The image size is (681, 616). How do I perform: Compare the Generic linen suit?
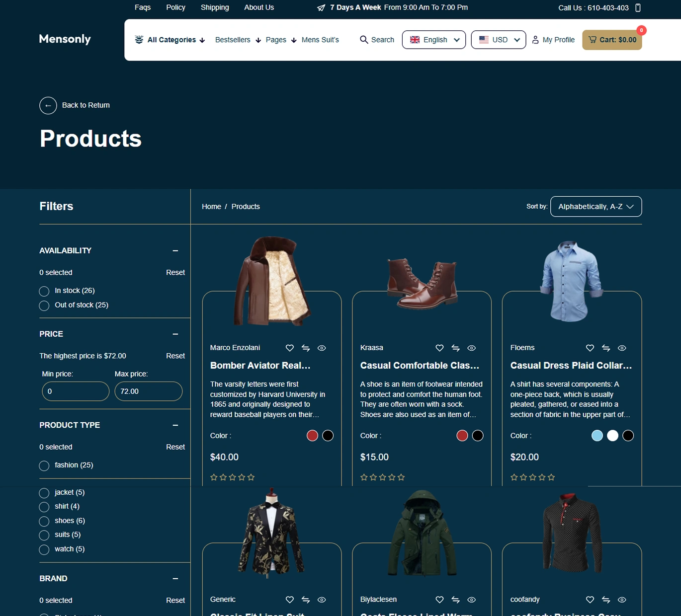tap(306, 600)
